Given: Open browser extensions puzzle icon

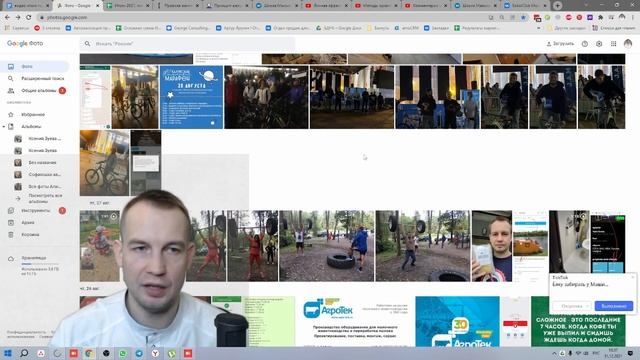Looking at the screenshot, I should coord(600,18).
